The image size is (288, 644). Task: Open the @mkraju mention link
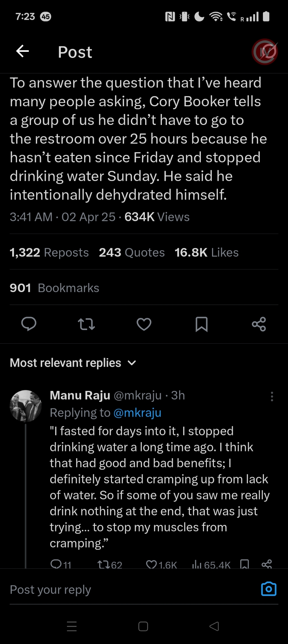137,413
